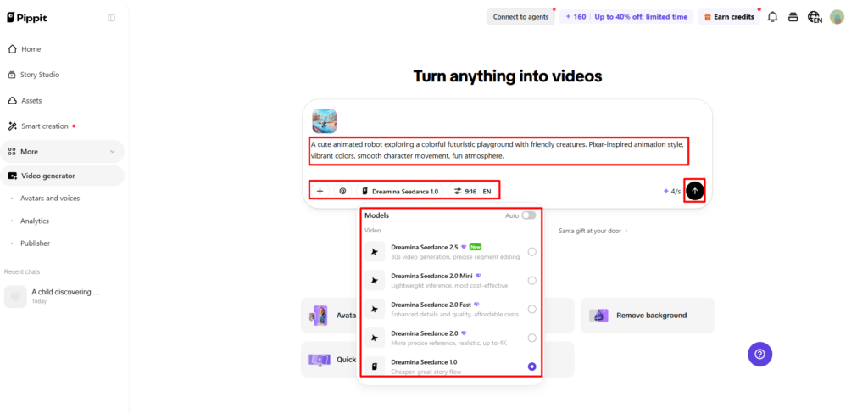Select Dreamina Seedance 2.0 radio button
The image size is (868, 414).
(x=531, y=338)
